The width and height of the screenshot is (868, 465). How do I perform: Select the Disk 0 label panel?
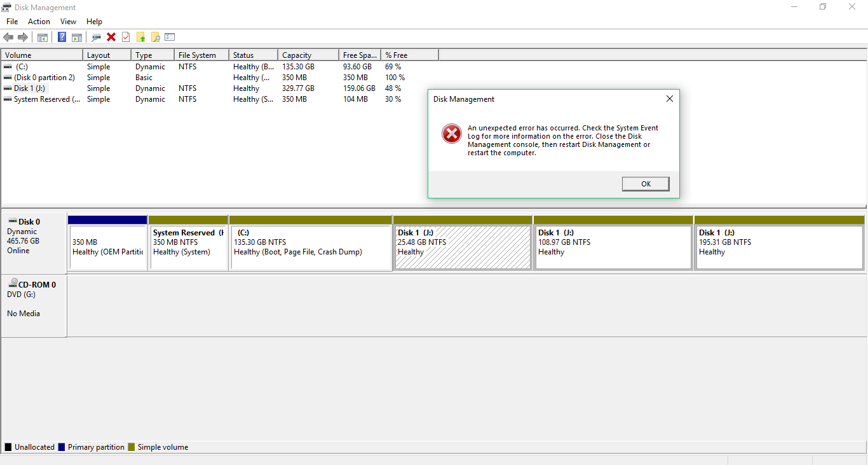click(x=34, y=242)
